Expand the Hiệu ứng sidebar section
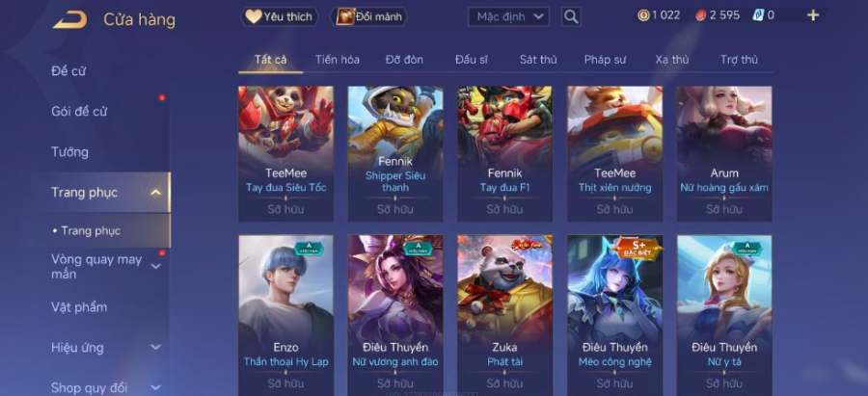The height and width of the screenshot is (396, 868). pos(156,347)
